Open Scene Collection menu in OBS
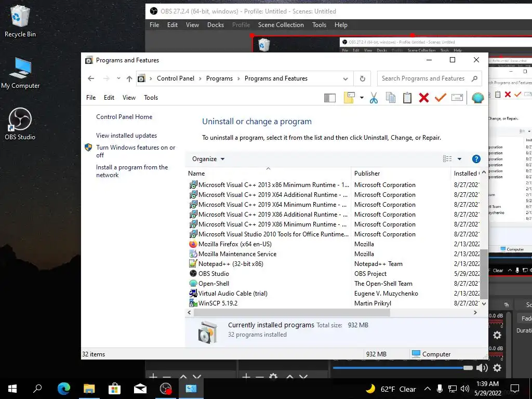Viewport: 532px width, 399px height. (281, 25)
